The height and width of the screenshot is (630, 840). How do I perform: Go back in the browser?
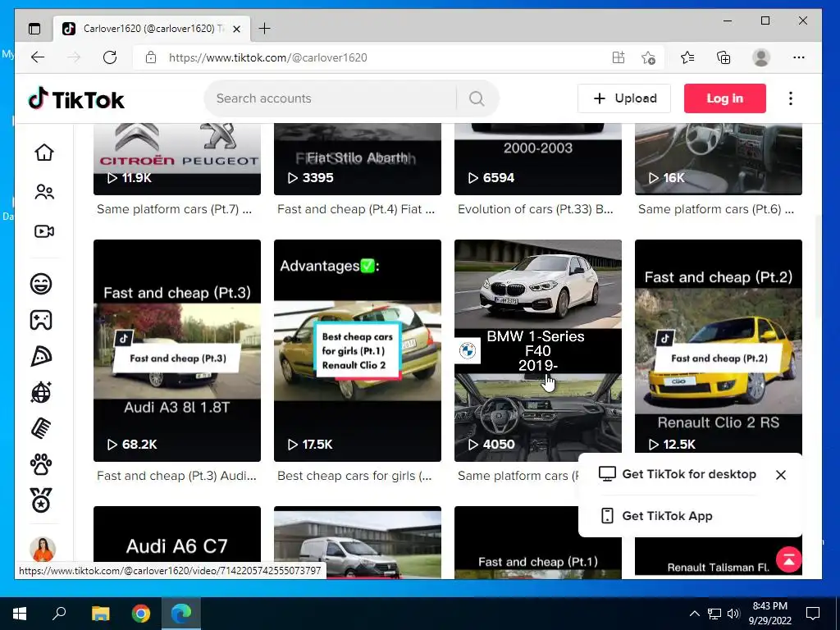click(x=38, y=57)
